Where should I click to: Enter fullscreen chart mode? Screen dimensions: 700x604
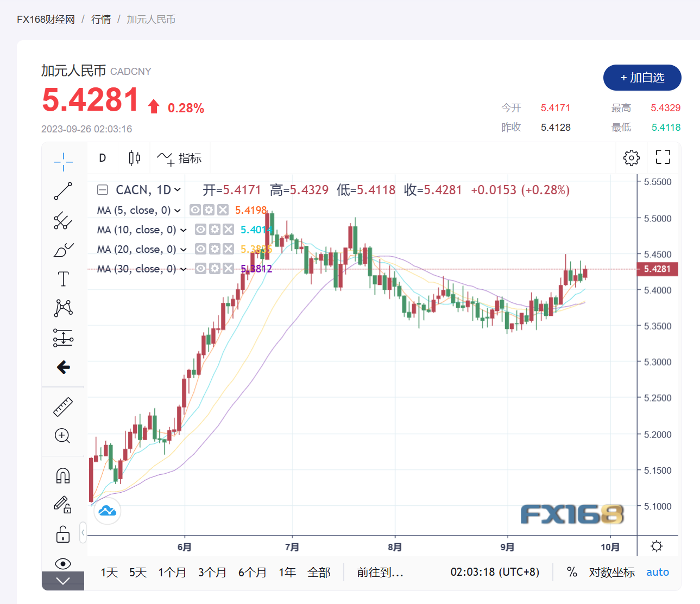click(663, 157)
